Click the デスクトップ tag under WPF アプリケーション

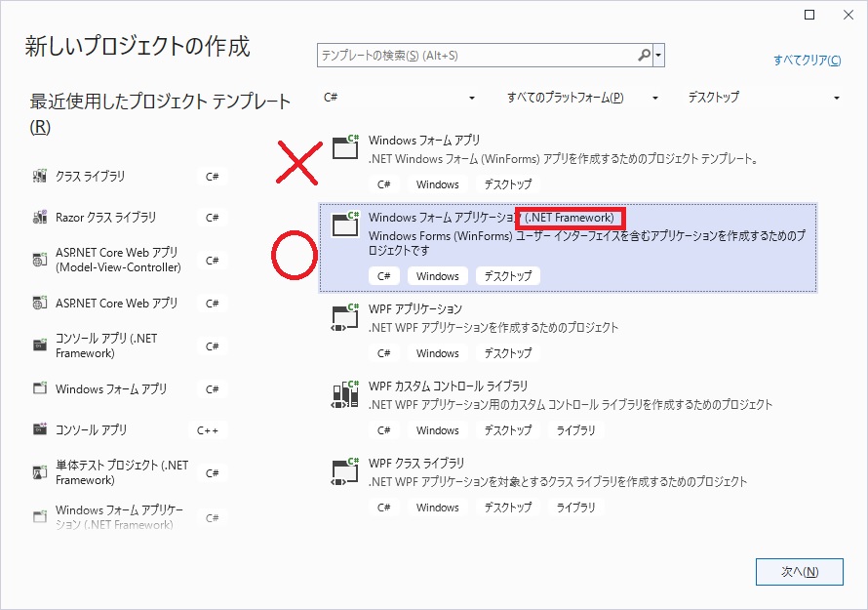click(x=507, y=353)
